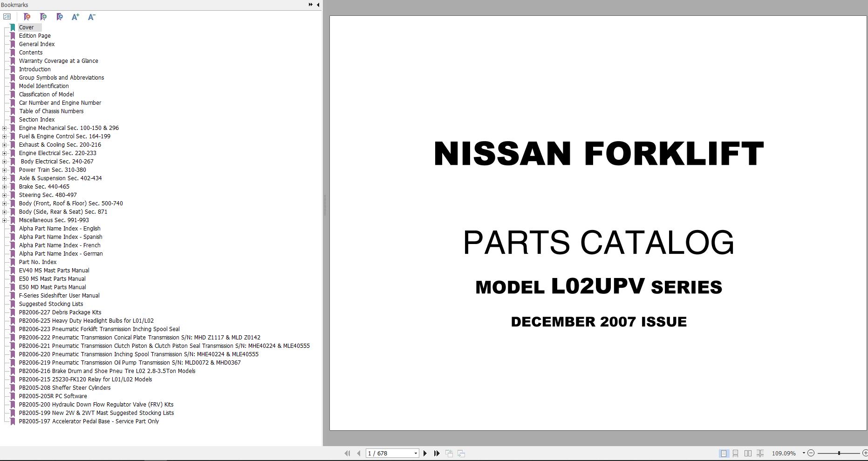Viewport: 868px width, 461px height.
Task: Expand Power Train Sec. 310-380
Action: click(x=5, y=170)
